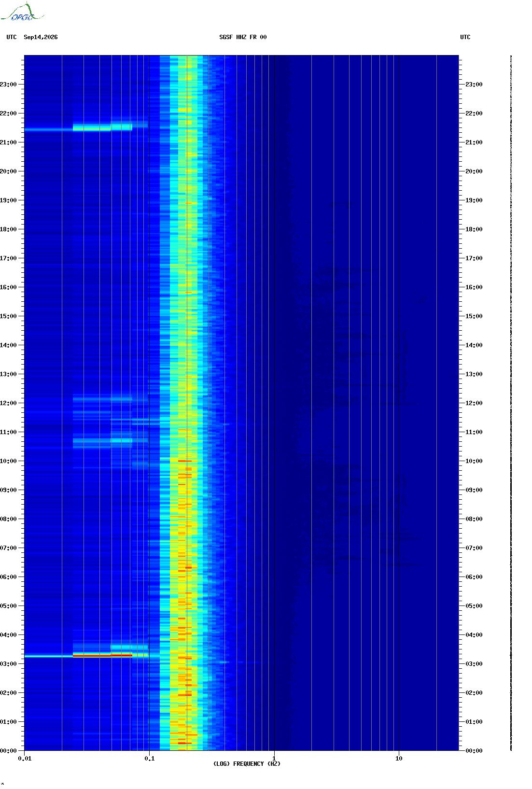The height and width of the screenshot is (789, 532).
Task: Click the (LOG) FREQUENCY (HZ) axis title
Action: coord(247,764)
